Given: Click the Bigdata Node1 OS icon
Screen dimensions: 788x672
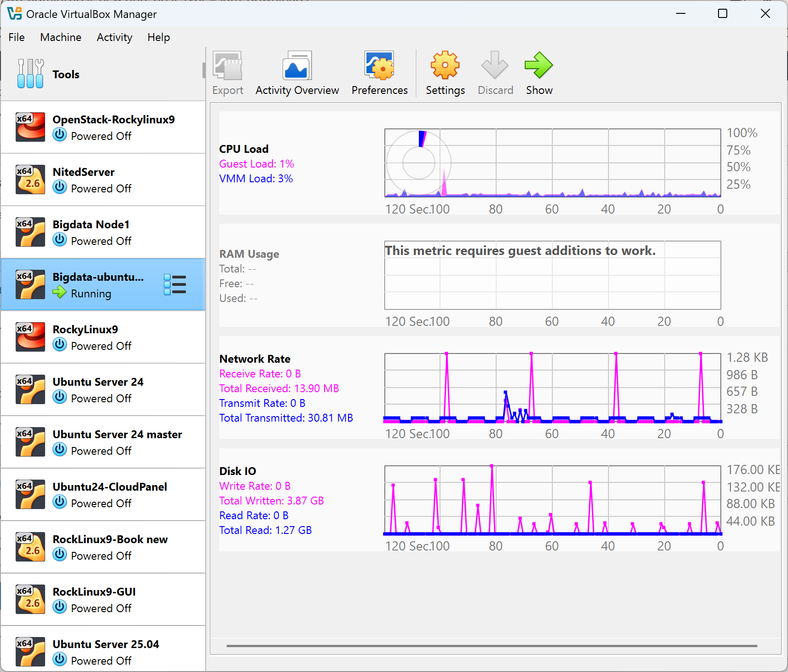Looking at the screenshot, I should tap(30, 232).
